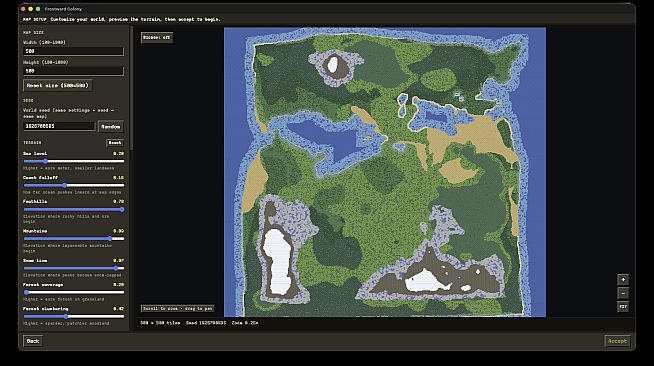Reset terrain settings with Reset button
The height and width of the screenshot is (366, 654).
(x=115, y=143)
